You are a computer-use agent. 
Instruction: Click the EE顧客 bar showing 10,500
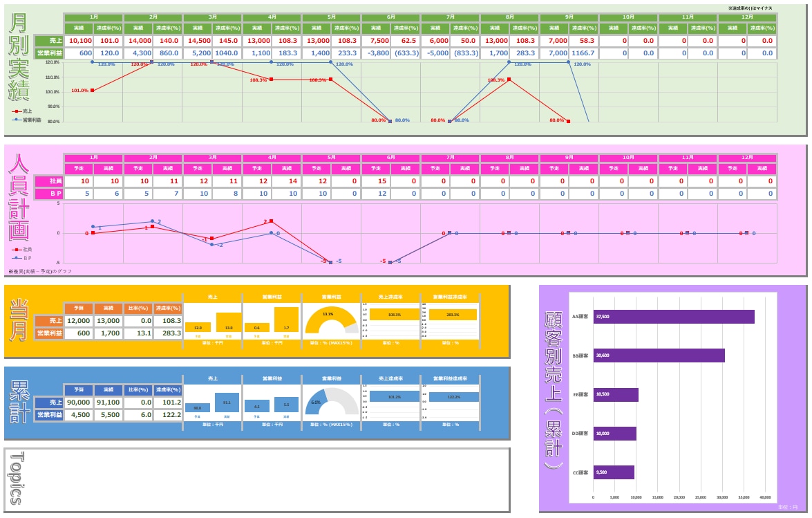pyautogui.click(x=616, y=395)
